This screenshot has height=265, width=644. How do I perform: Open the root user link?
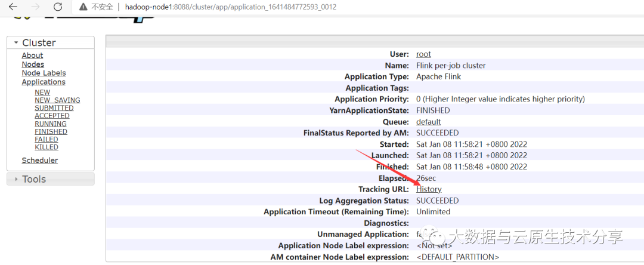click(423, 54)
